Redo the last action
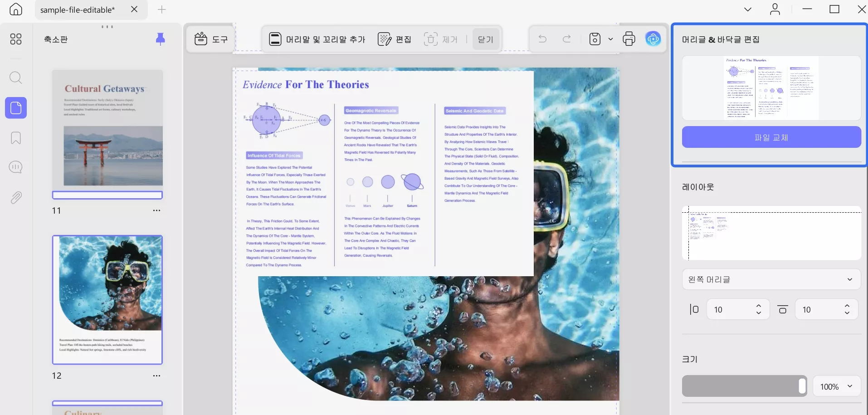The image size is (868, 415). click(x=567, y=39)
